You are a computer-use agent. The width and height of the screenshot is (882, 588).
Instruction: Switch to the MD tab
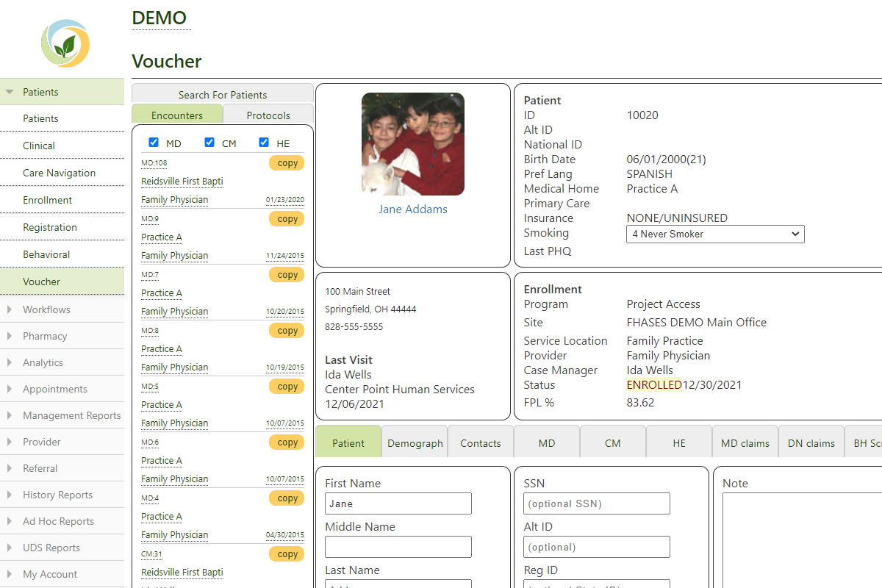547,442
